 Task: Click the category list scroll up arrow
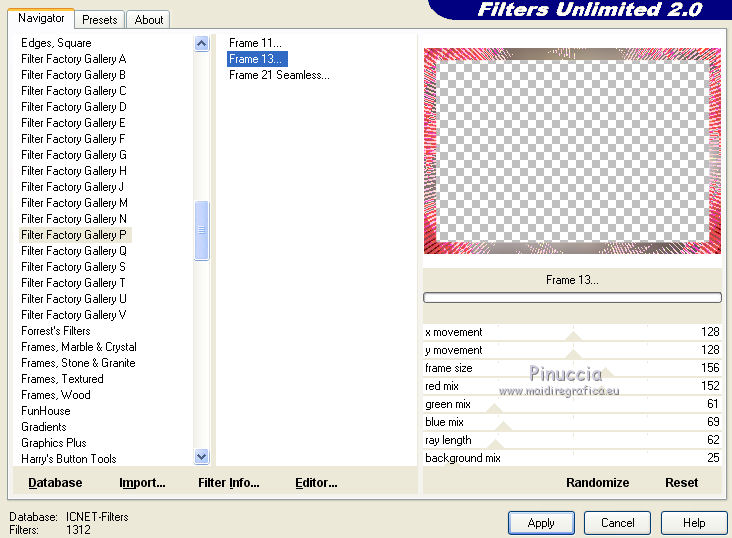tap(202, 44)
